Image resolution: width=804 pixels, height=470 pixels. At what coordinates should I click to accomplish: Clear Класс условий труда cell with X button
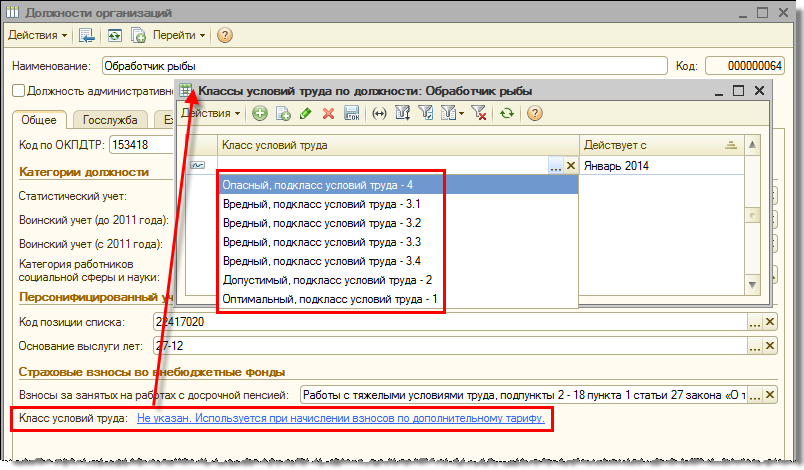click(x=571, y=166)
